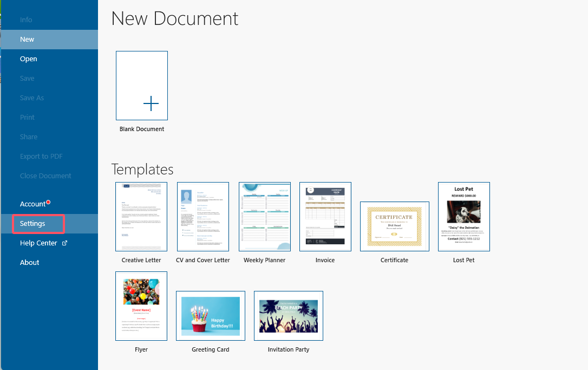
Task: Click the 'Blank Document' label
Action: (142, 129)
